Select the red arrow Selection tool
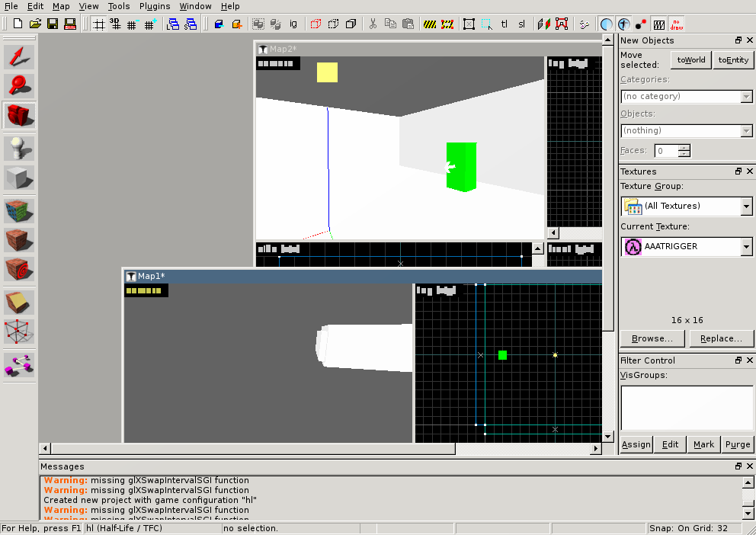This screenshot has height=535, width=756. 19,57
